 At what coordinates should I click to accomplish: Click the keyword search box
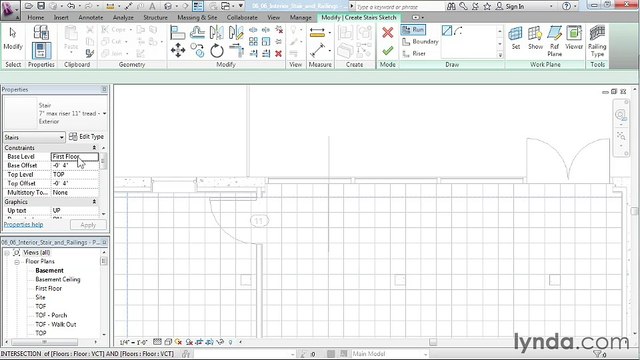click(399, 7)
